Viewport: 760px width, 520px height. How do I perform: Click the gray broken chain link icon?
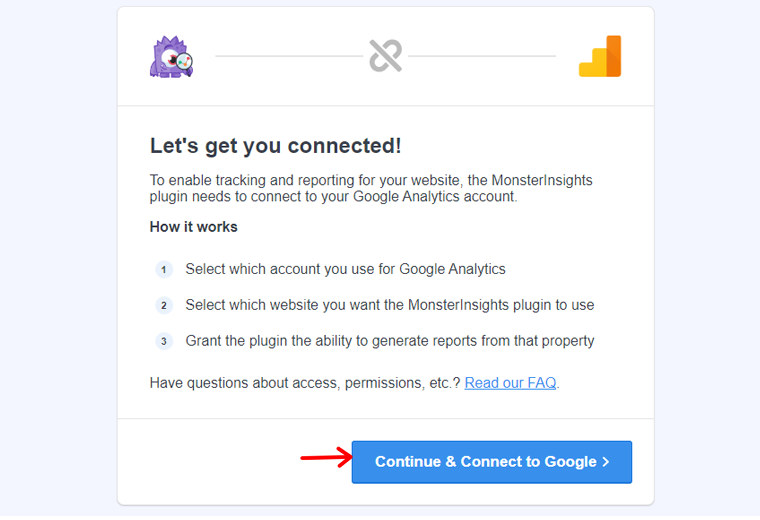[386, 56]
